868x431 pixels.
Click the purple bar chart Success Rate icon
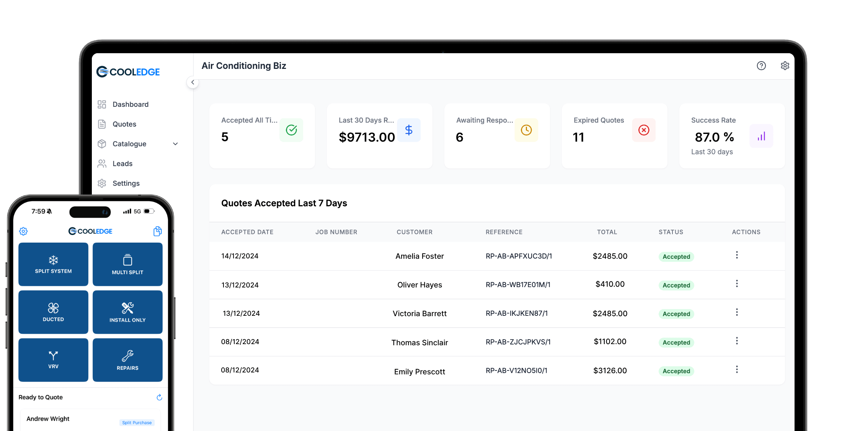761,136
